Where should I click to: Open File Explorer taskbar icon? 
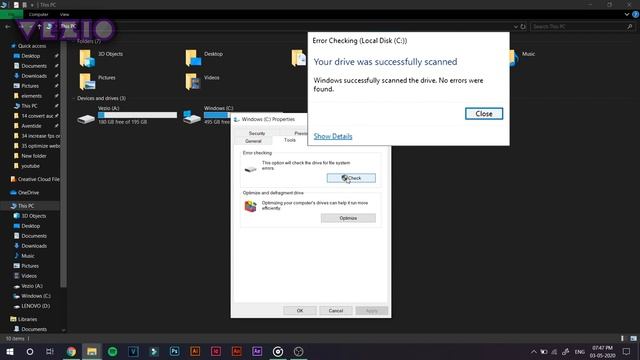pyautogui.click(x=92, y=351)
